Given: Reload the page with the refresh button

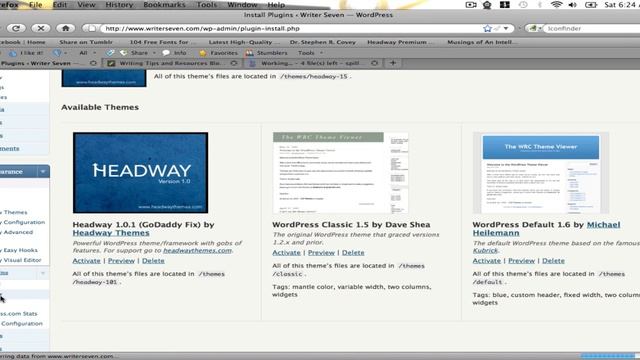Looking at the screenshot, I should click(16, 28).
